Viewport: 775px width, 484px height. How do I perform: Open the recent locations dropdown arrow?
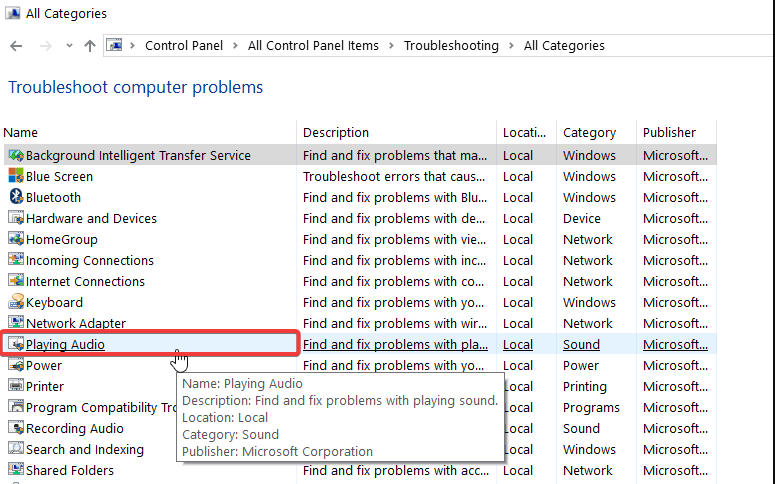[69, 45]
